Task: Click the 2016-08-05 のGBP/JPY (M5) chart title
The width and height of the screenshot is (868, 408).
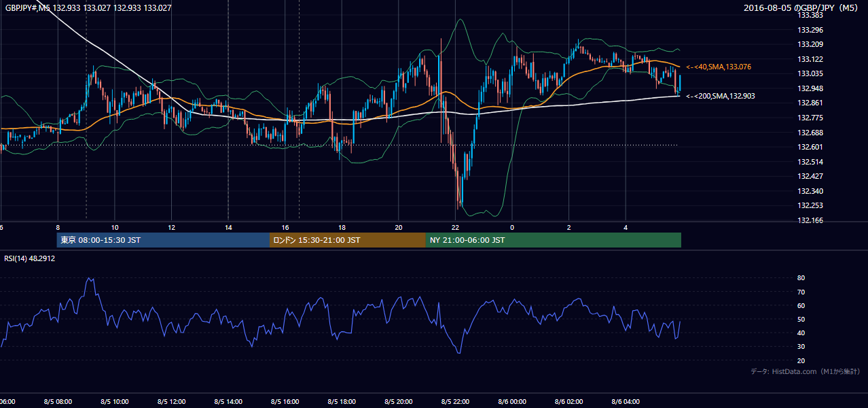Action: [x=802, y=7]
